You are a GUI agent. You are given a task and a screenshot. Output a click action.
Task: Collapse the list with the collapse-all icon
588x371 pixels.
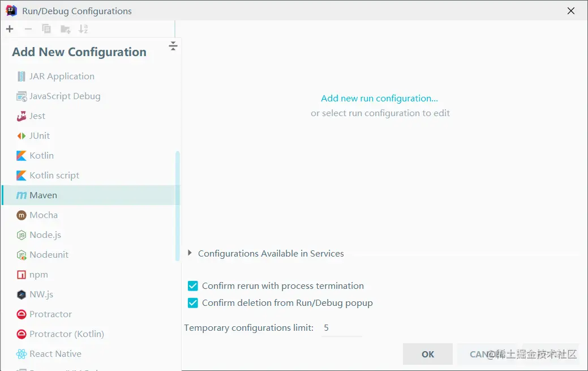point(173,46)
